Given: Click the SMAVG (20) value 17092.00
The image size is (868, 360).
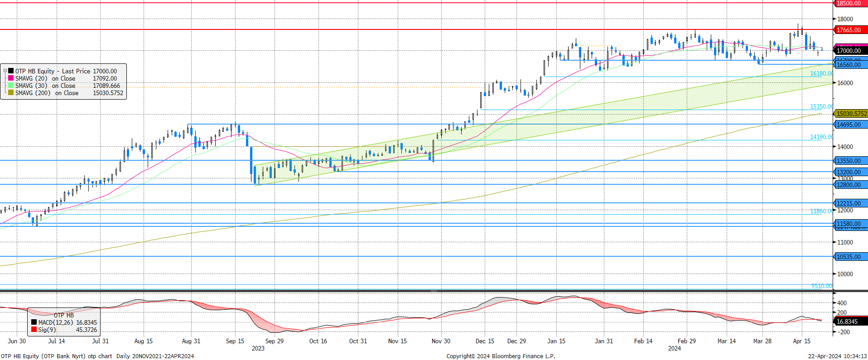Looking at the screenshot, I should tap(105, 78).
